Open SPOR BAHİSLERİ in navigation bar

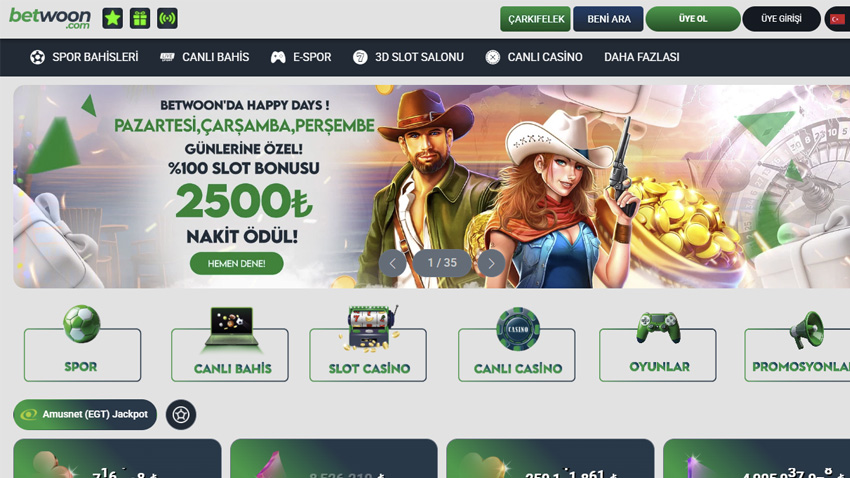click(x=84, y=57)
